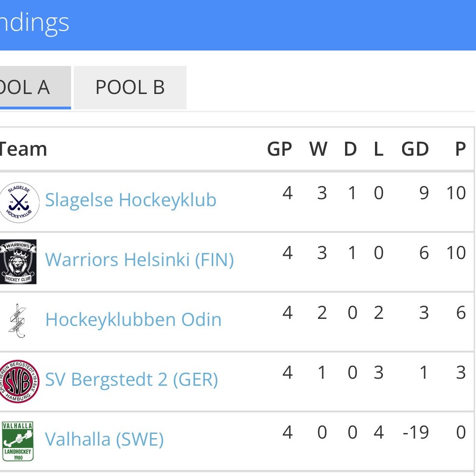Screen dimensions: 476x476
Task: Click the D column header
Action: click(350, 149)
